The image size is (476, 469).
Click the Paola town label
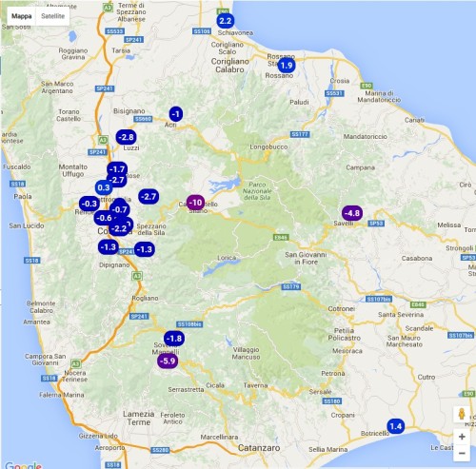point(23,196)
